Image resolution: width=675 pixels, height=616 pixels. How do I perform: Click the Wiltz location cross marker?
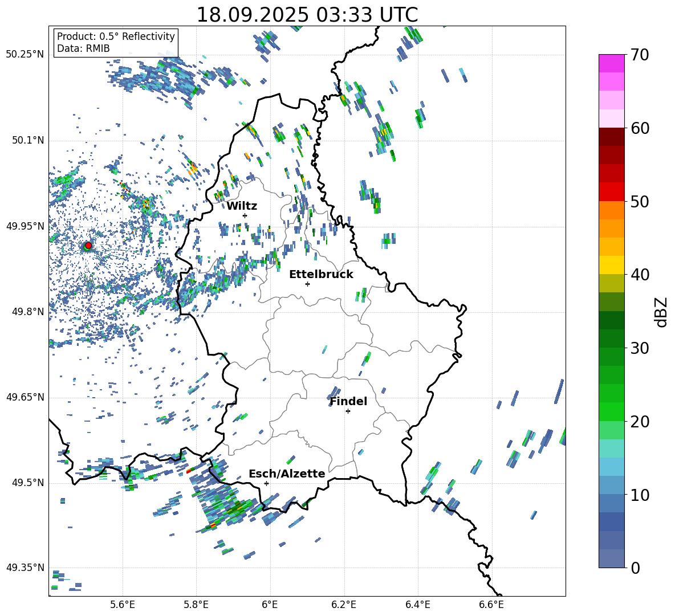pyautogui.click(x=245, y=215)
